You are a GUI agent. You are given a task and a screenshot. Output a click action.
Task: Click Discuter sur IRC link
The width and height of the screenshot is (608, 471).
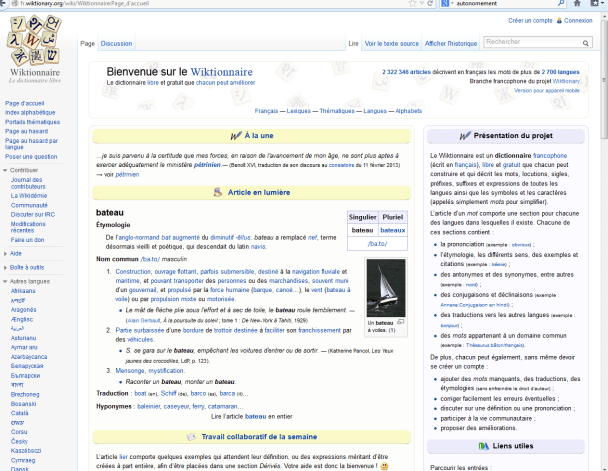[33, 214]
